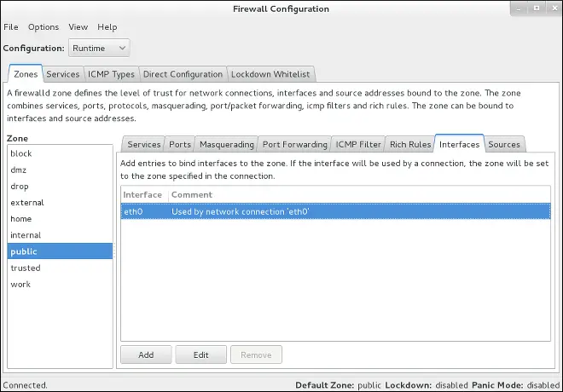This screenshot has width=563, height=392.
Task: Open the ICMP Types tab
Action: 111,74
